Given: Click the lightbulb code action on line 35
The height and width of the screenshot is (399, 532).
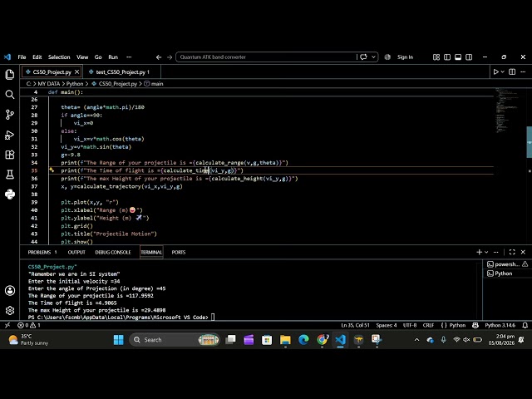Looking at the screenshot, I should click(52, 170).
